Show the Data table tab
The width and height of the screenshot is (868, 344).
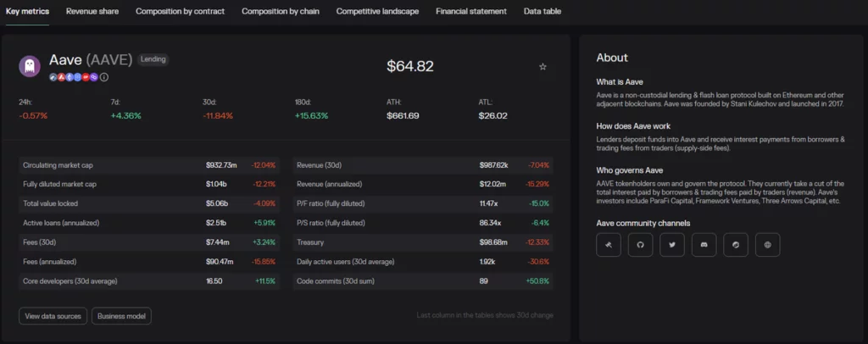pyautogui.click(x=547, y=12)
